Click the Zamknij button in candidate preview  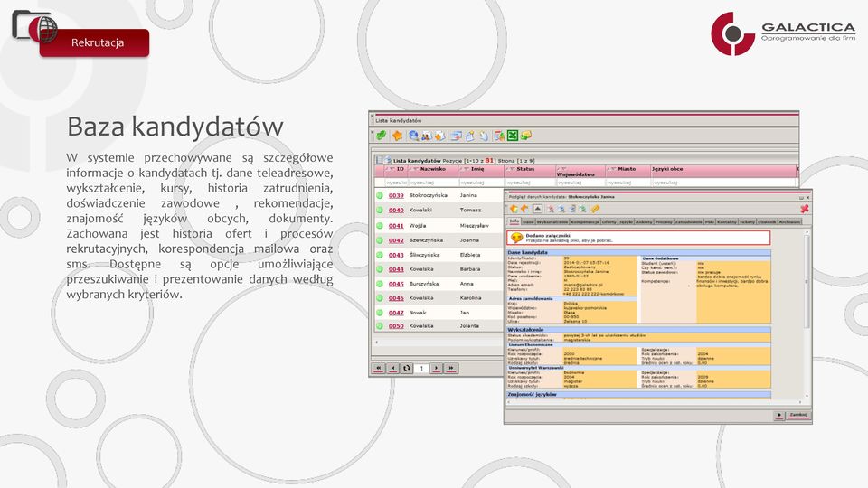(798, 415)
